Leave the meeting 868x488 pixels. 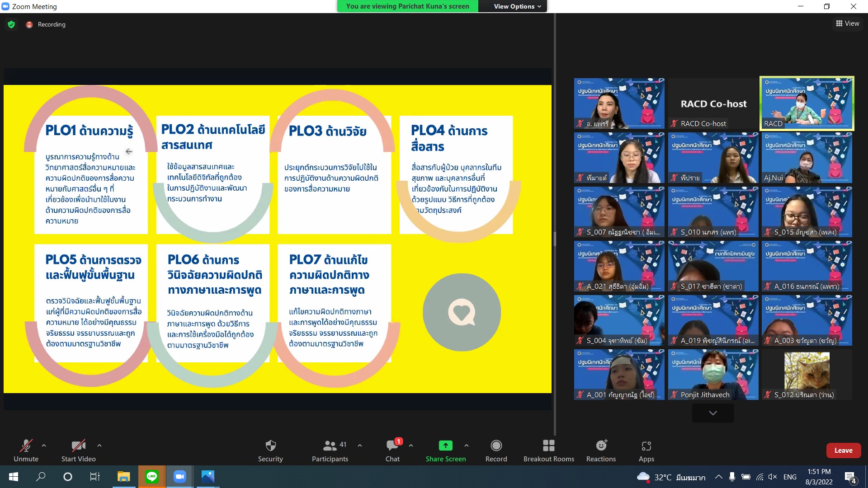click(x=844, y=450)
